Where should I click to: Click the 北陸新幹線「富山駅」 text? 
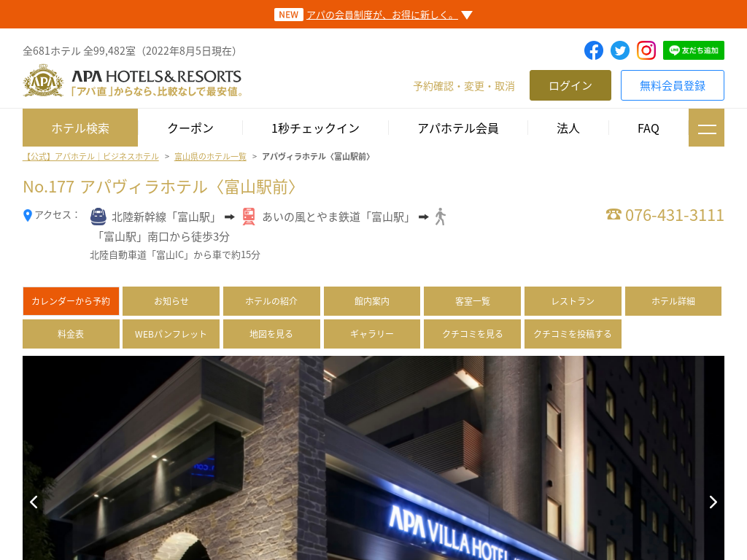click(163, 217)
